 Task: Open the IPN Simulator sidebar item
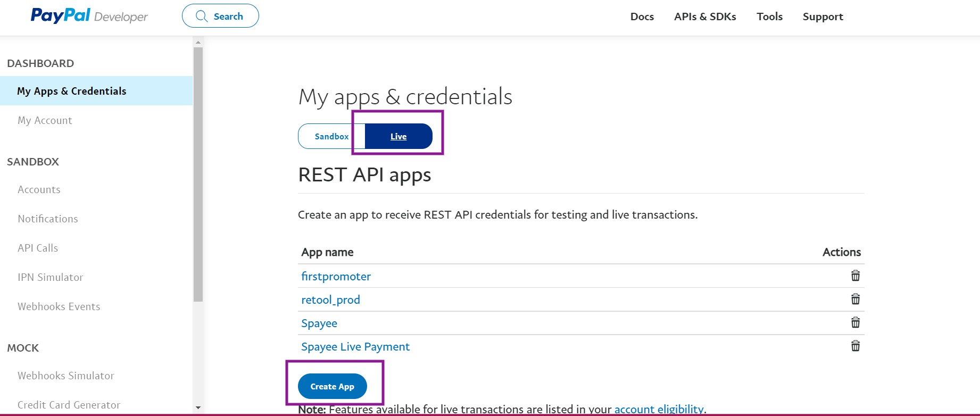click(x=51, y=277)
